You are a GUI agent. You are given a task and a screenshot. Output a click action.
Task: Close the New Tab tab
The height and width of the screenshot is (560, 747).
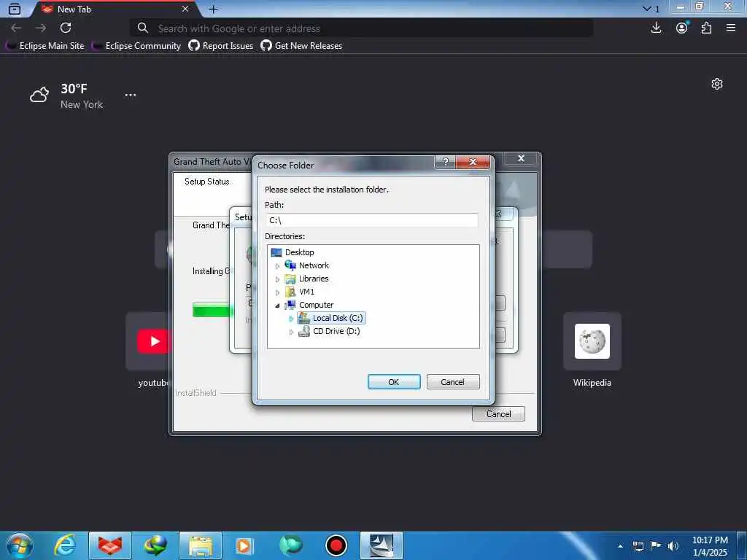pos(185,9)
